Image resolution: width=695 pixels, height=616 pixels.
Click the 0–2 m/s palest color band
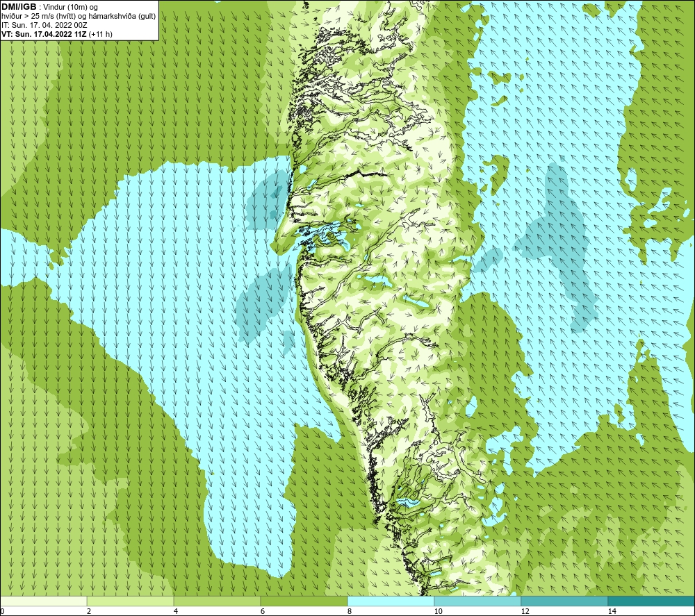pyautogui.click(x=43, y=601)
